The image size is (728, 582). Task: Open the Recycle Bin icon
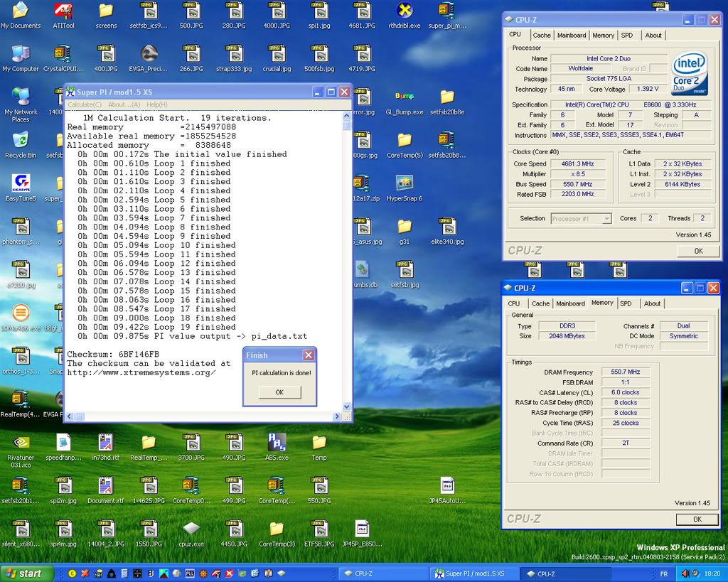[x=21, y=141]
